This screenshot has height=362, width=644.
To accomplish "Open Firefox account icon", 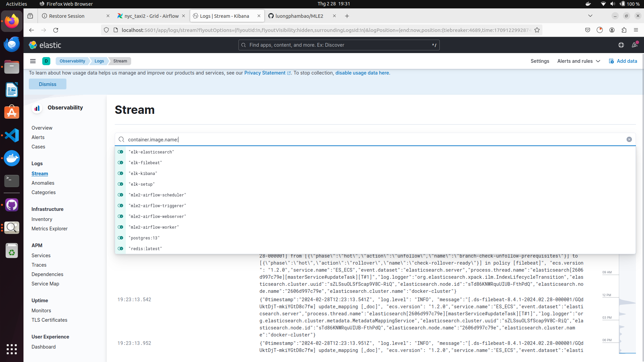I will (612, 30).
